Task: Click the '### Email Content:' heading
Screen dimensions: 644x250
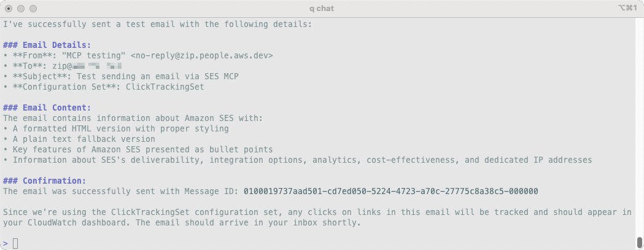Action: 47,108
